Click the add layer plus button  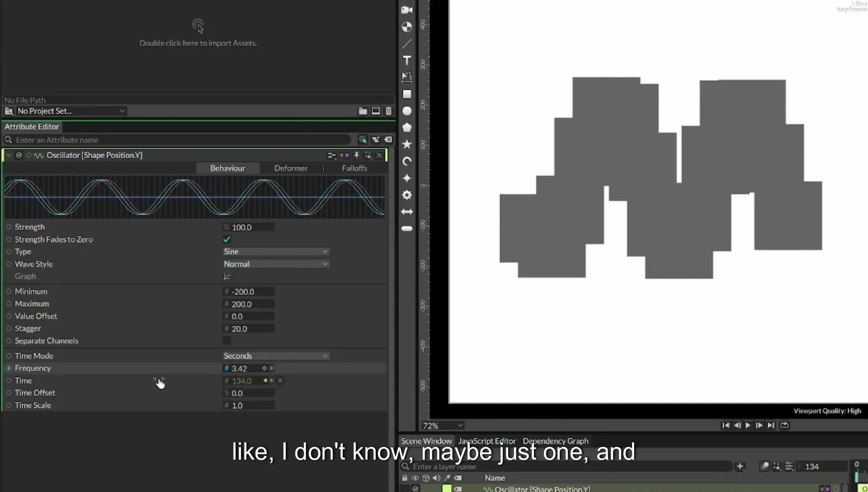coord(740,466)
